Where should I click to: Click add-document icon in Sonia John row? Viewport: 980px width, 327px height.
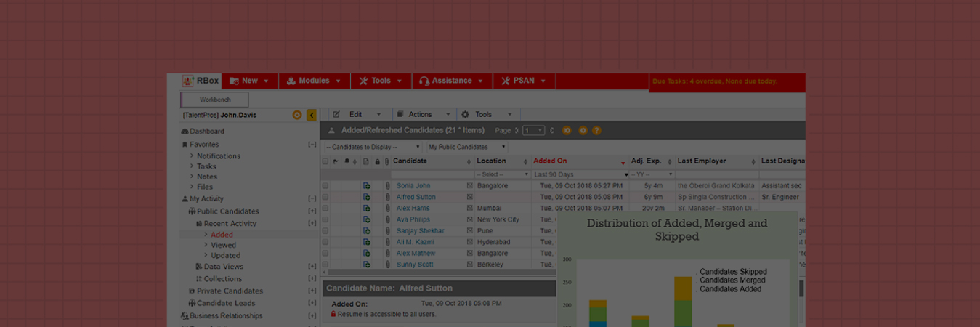[367, 186]
